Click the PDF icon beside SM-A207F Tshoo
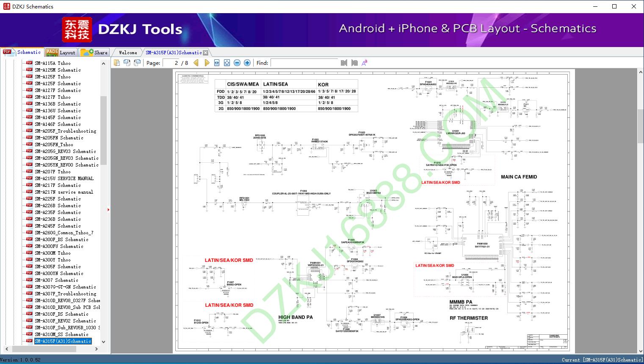Image resolution: width=644 pixels, height=364 pixels. pyautogui.click(x=29, y=172)
